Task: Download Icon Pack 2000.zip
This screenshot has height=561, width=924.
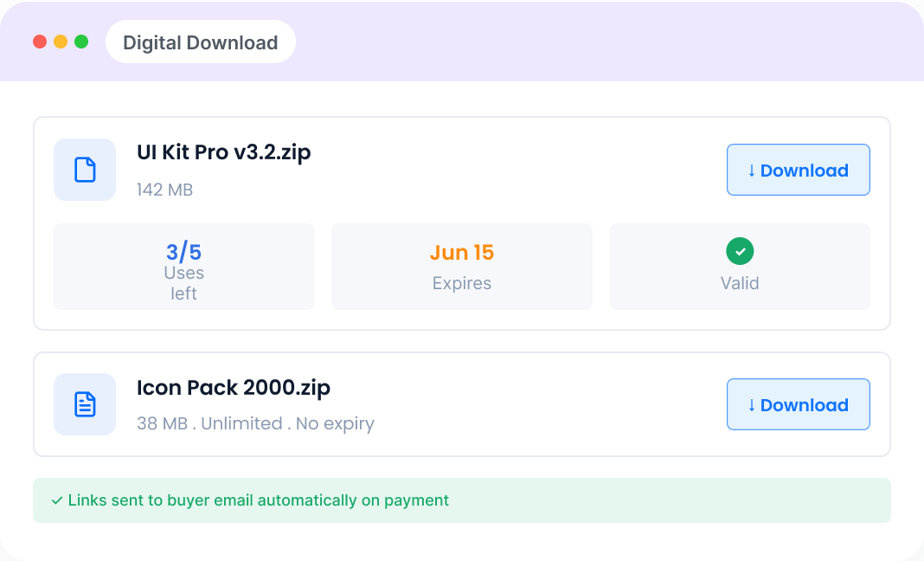Action: tap(798, 404)
